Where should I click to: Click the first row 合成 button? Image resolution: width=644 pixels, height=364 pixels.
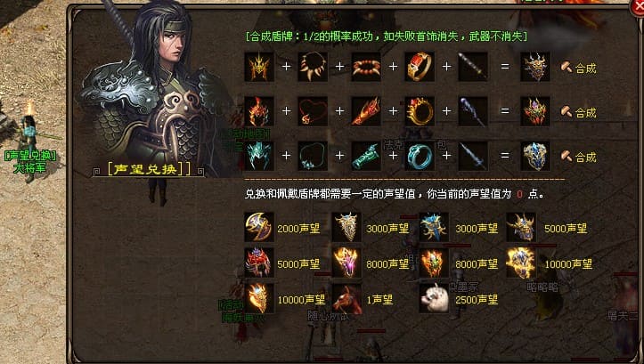point(579,68)
